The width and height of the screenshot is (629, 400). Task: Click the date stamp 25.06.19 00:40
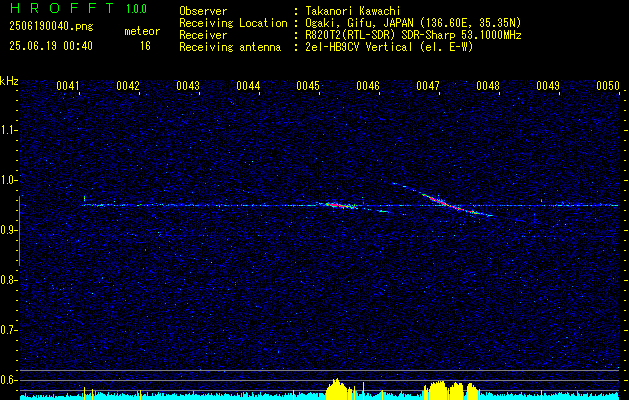51,46
